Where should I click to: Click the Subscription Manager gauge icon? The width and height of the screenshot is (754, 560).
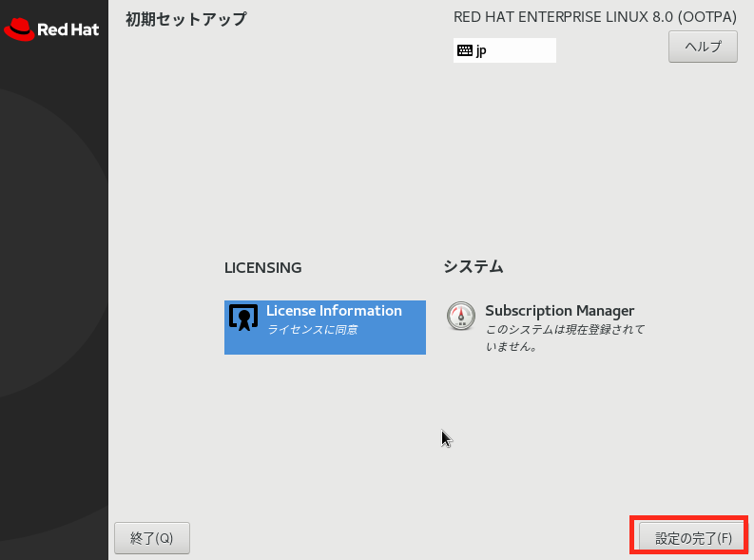(x=460, y=316)
